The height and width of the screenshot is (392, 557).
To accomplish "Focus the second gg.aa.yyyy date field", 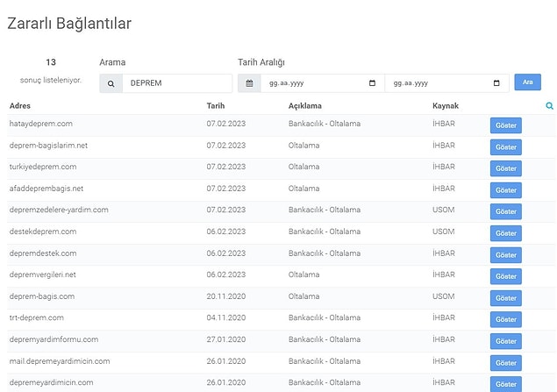I will tap(446, 83).
